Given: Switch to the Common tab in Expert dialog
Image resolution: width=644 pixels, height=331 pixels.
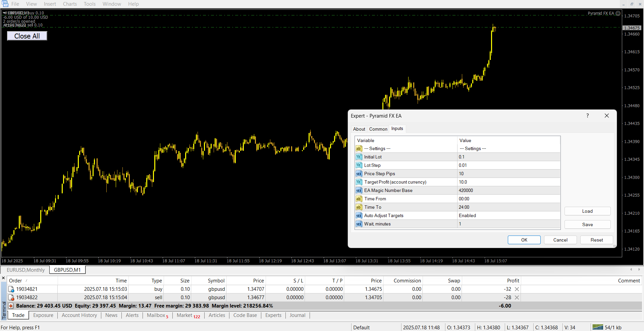Looking at the screenshot, I should tap(378, 129).
